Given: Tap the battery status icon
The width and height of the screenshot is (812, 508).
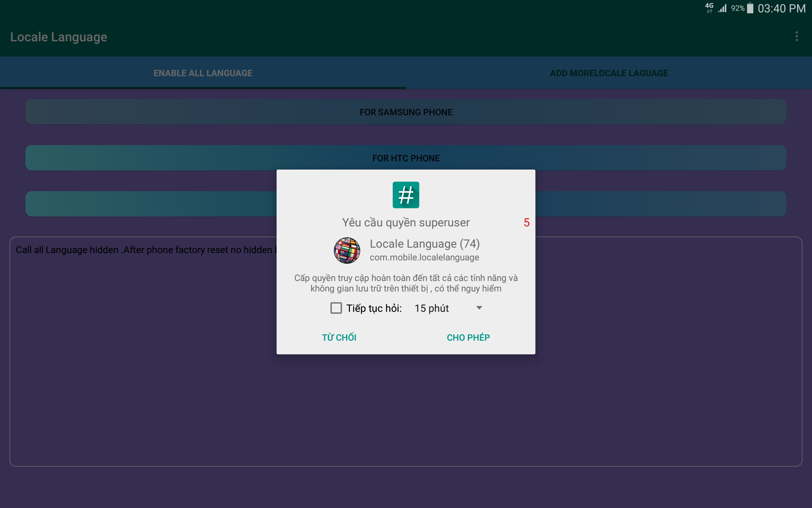Looking at the screenshot, I should tap(750, 8).
